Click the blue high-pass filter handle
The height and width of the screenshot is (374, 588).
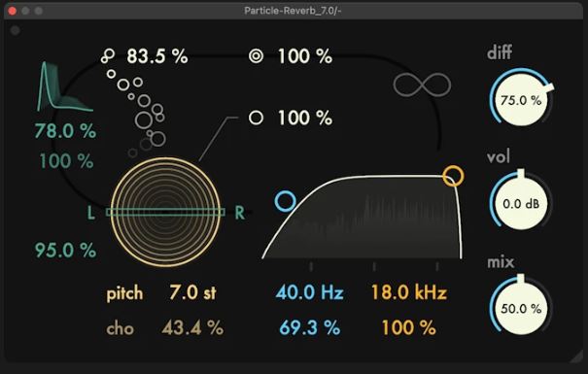(285, 201)
